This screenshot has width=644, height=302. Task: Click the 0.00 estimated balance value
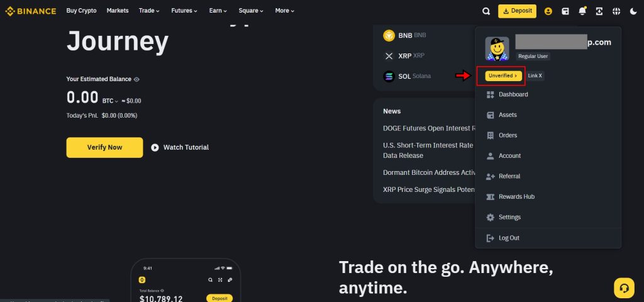click(x=82, y=98)
